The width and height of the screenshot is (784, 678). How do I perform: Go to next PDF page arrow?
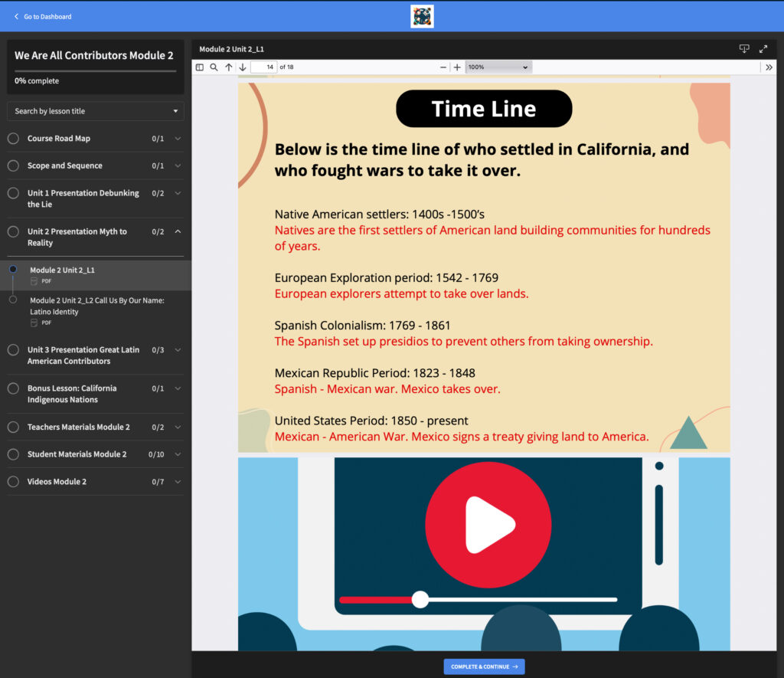coord(242,67)
